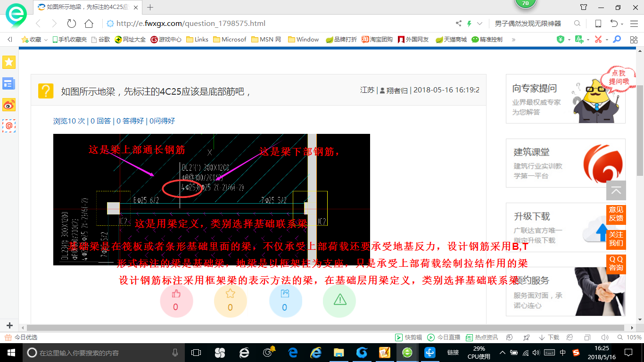Click the forward navigation arrow

(x=54, y=24)
